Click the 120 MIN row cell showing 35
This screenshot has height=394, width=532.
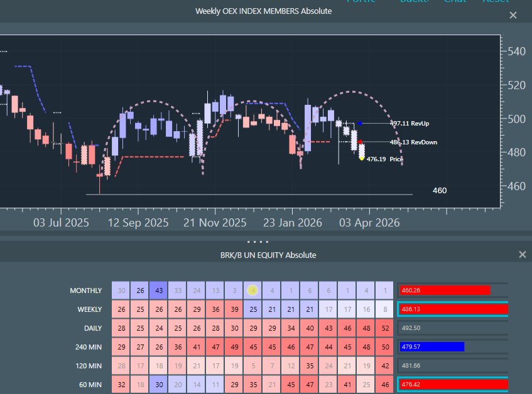click(x=310, y=366)
